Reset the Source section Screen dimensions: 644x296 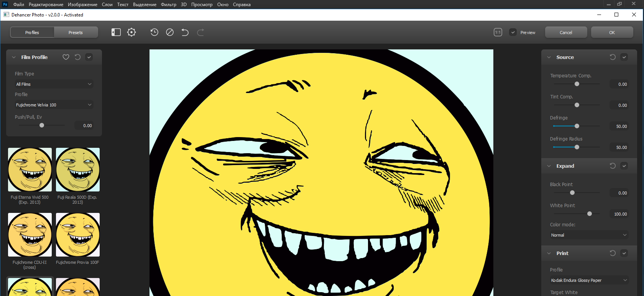click(x=613, y=57)
